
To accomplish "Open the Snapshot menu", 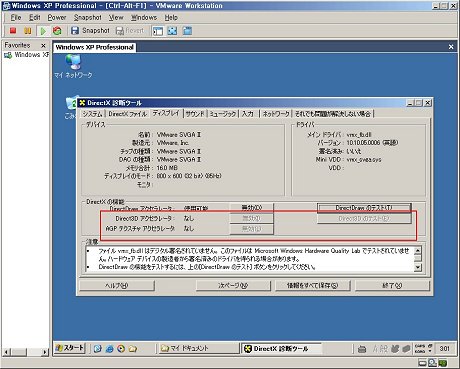I will [88, 17].
